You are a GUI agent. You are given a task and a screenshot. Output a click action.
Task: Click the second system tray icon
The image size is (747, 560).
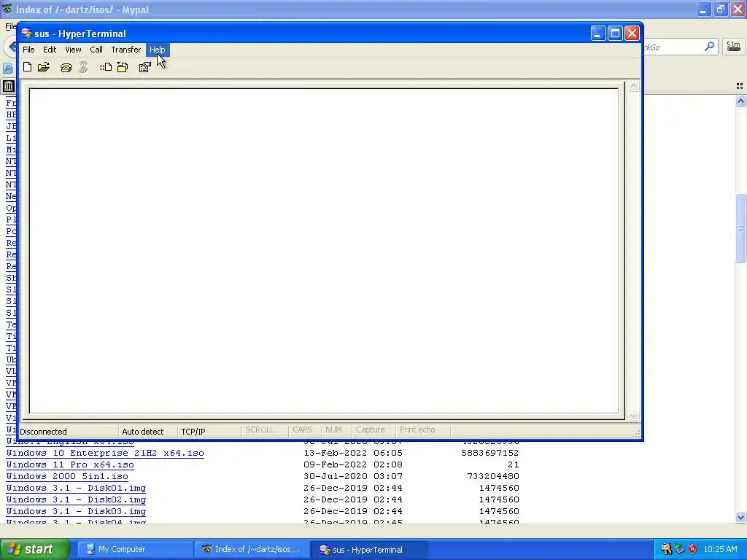[679, 549]
